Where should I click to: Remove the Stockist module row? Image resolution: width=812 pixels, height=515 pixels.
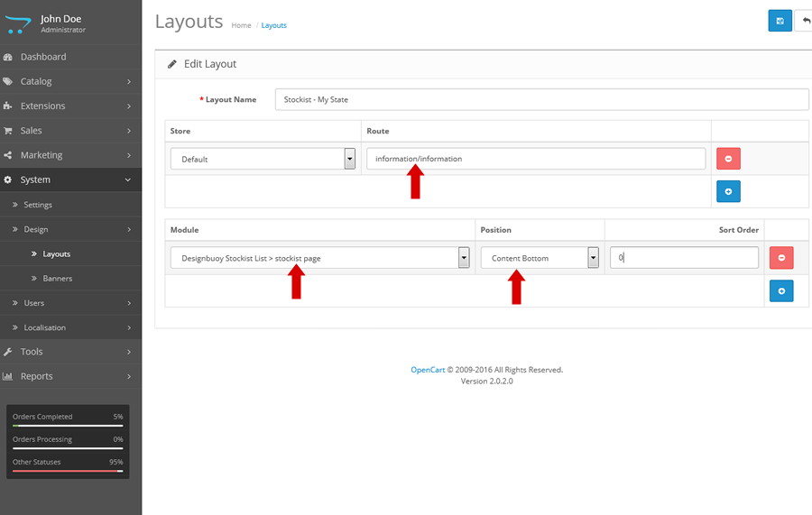tap(780, 258)
